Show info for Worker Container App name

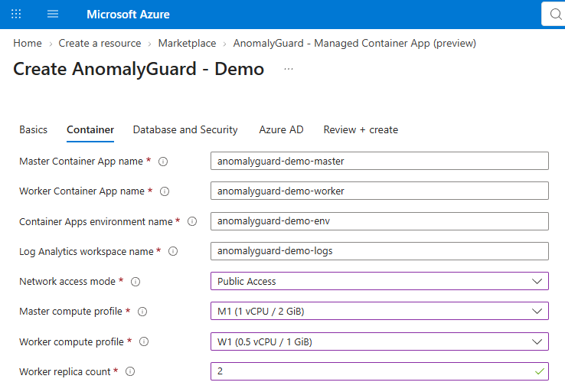click(x=165, y=191)
